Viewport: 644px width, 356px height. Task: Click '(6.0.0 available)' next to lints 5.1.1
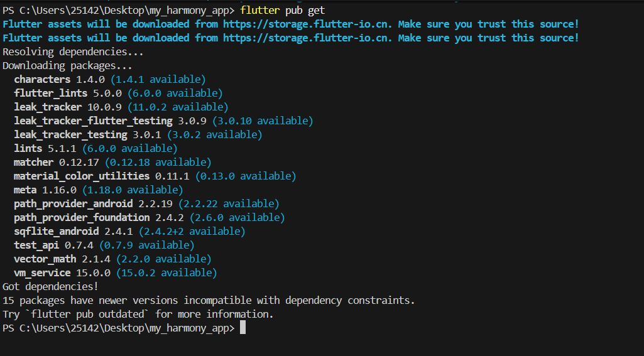click(130, 149)
